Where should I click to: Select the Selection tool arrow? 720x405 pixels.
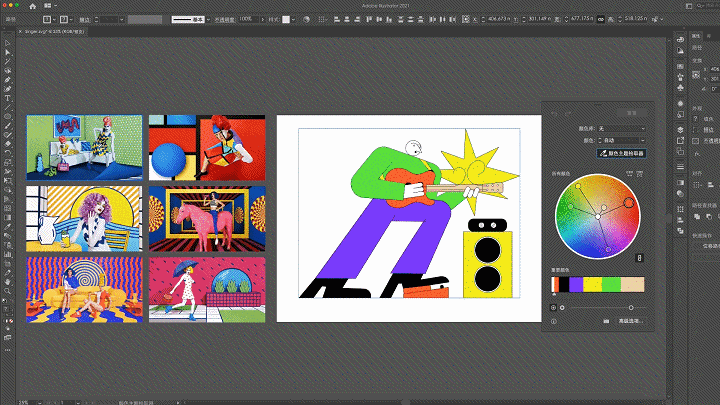(7, 42)
